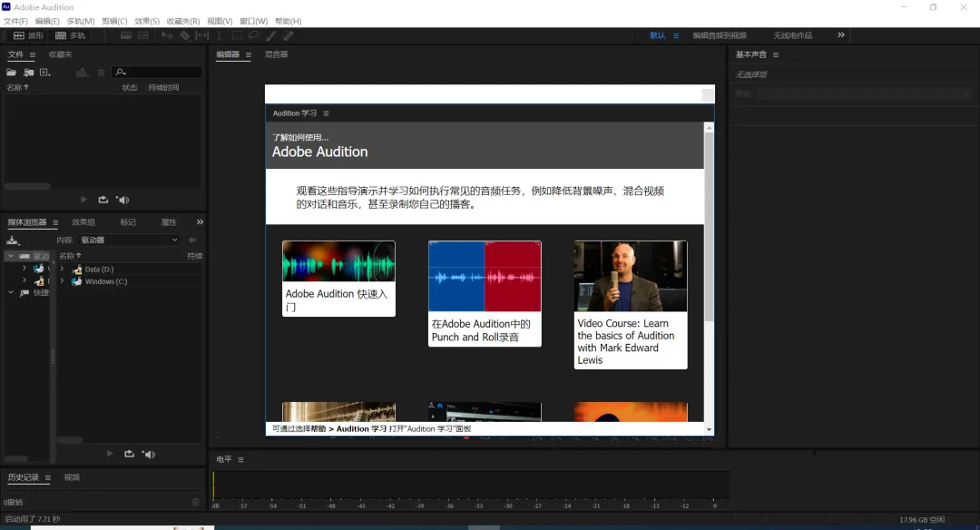
Task: Select Default (默认) workspace
Action: point(658,35)
